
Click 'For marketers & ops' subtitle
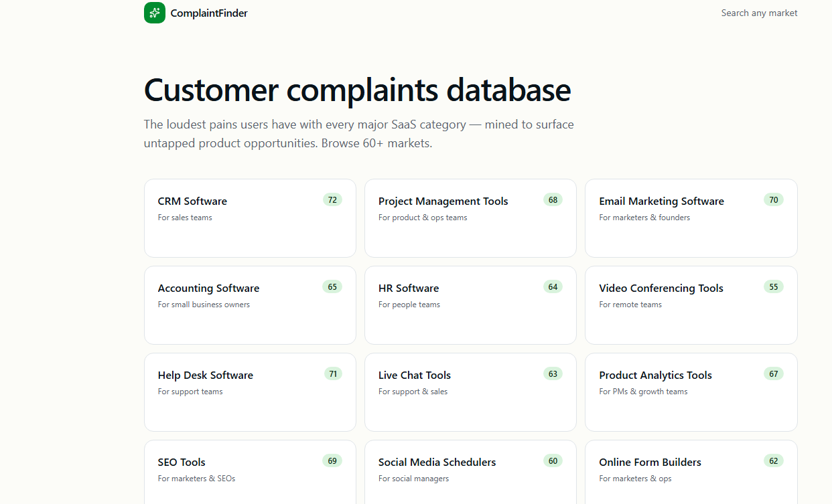[635, 479]
